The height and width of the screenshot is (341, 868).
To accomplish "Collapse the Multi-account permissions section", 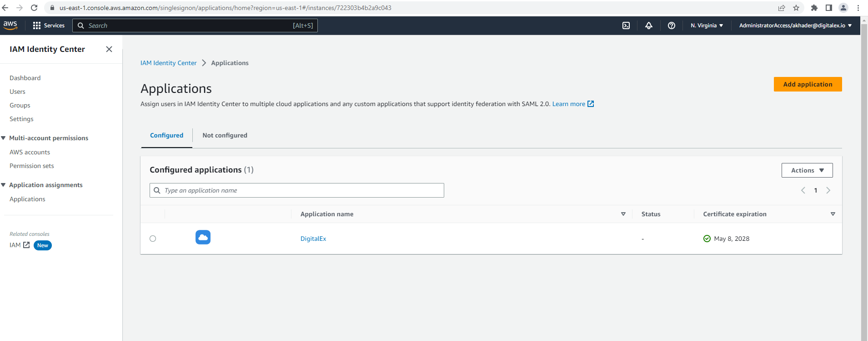I will 4,138.
